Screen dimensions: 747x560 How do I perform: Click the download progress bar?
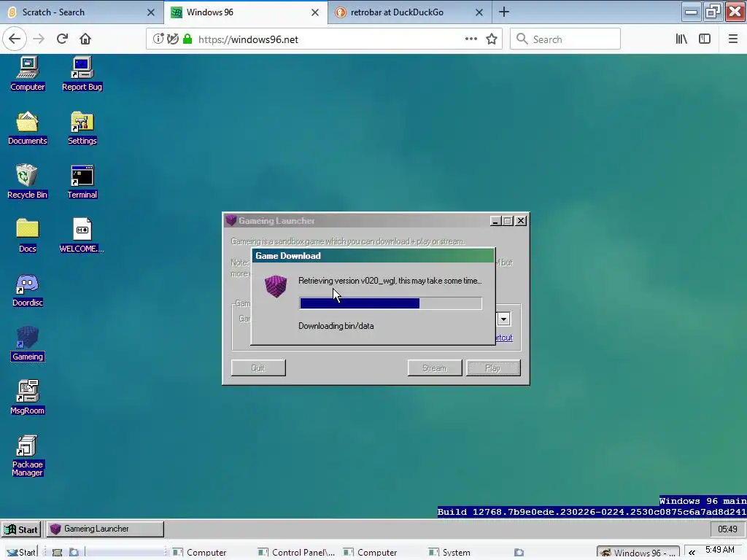pyautogui.click(x=391, y=303)
